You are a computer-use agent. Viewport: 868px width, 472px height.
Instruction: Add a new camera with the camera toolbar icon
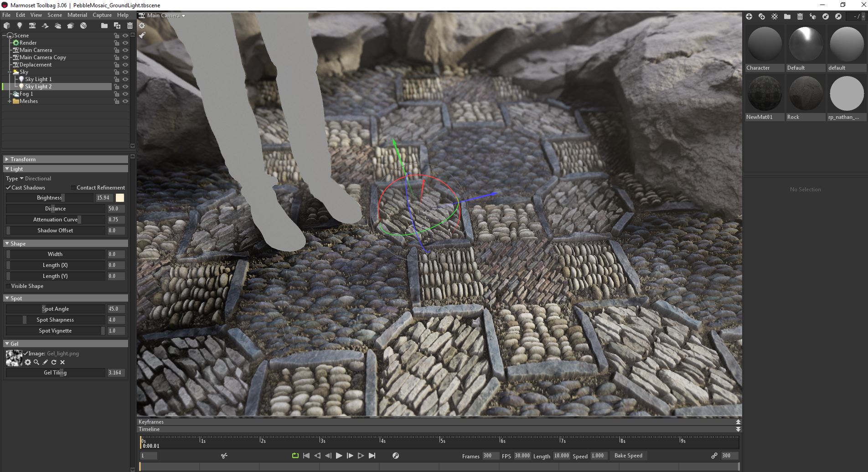tap(32, 26)
